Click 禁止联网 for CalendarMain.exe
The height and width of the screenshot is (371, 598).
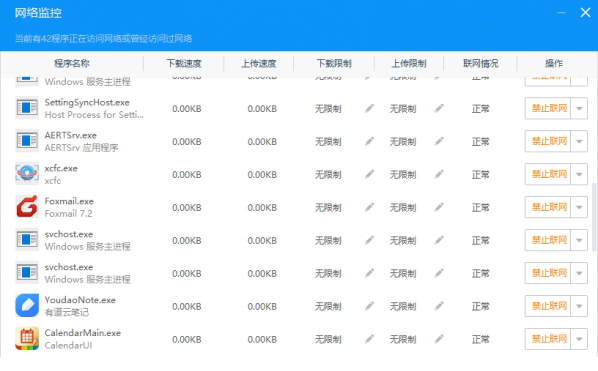point(548,339)
